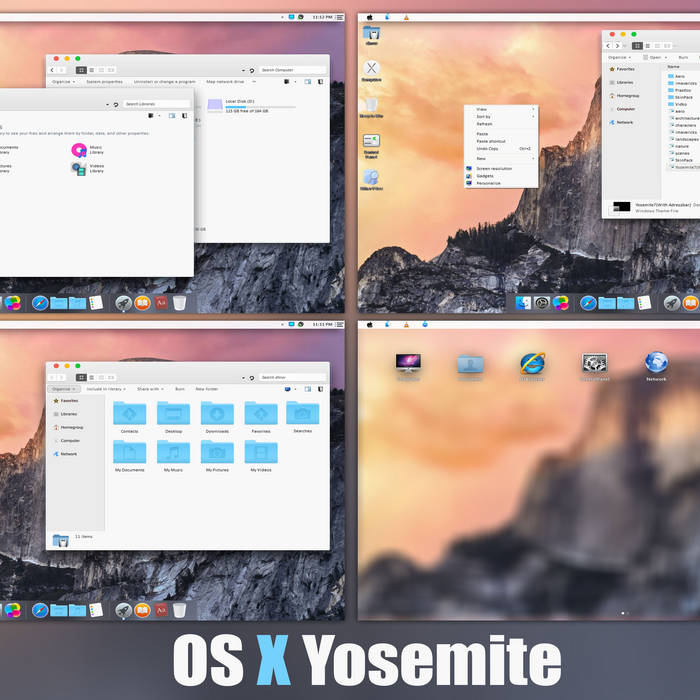Go forward in the Name column window

coord(617,46)
